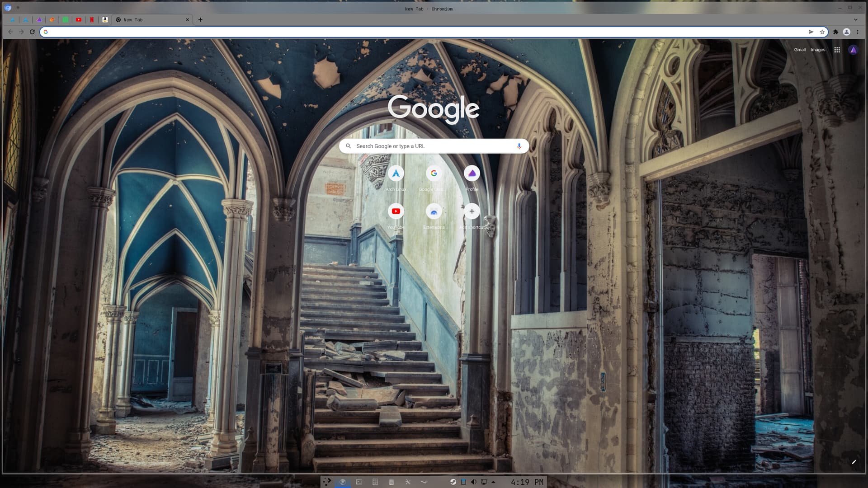Click Add shortcut on the new tab page
Screen dimensions: 868x488
click(472, 211)
